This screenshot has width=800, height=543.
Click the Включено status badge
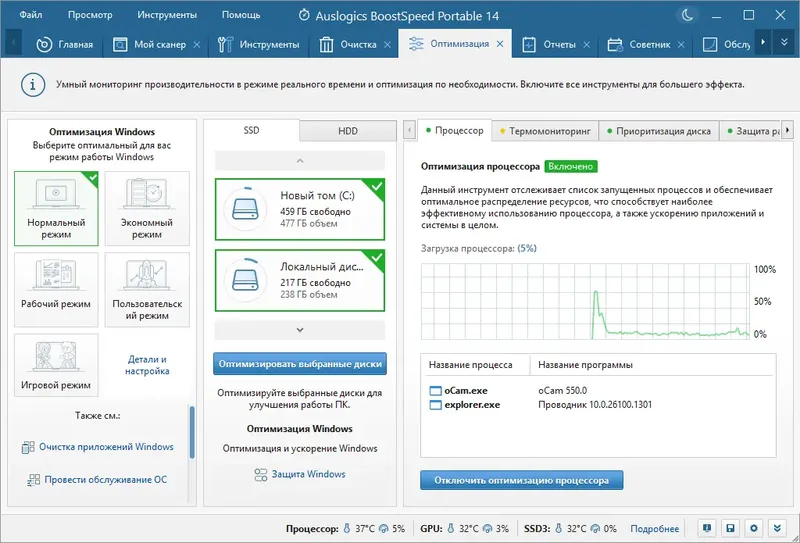571,166
